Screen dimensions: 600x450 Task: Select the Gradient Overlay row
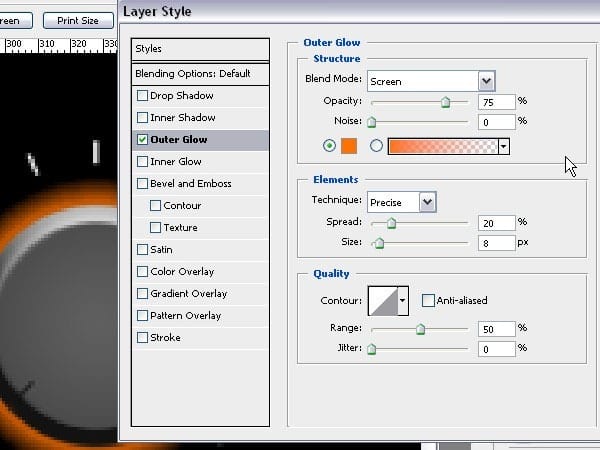click(x=200, y=293)
